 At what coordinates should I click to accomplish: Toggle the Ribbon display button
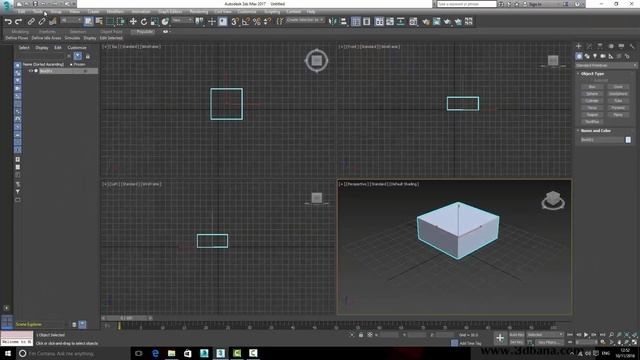[379, 22]
